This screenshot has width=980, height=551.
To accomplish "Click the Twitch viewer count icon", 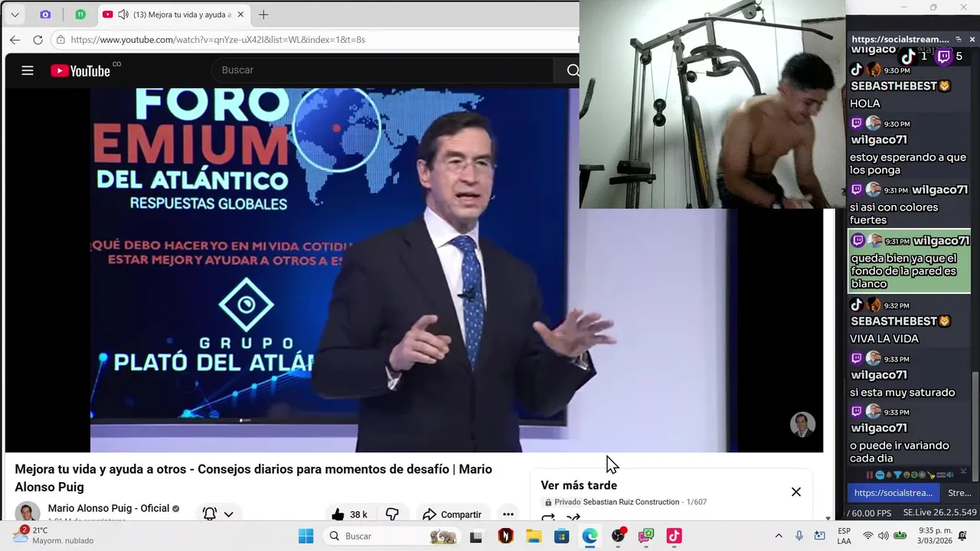I will [943, 56].
